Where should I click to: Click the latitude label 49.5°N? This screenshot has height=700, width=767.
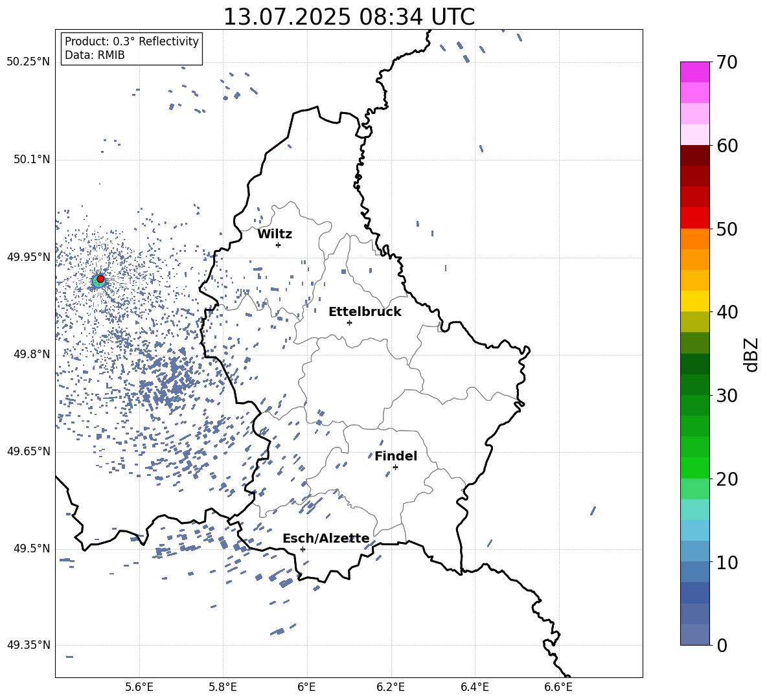[x=31, y=548]
